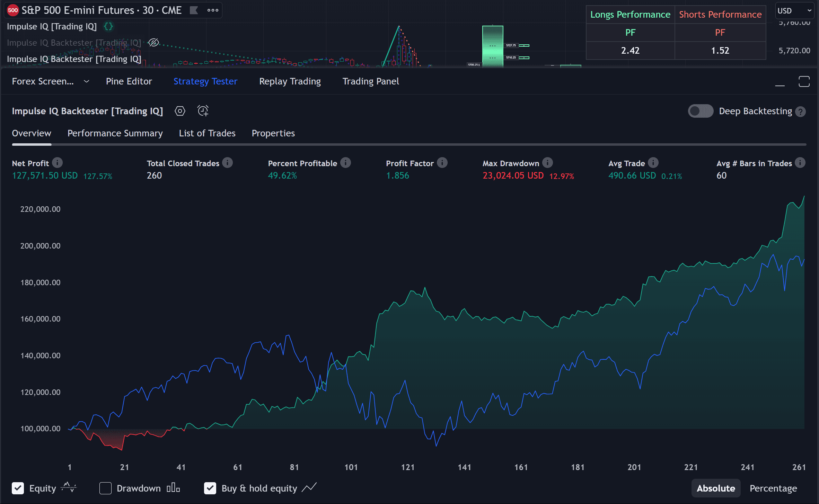This screenshot has width=819, height=504.
Task: Click the flag icon next to CME
Action: (x=194, y=10)
